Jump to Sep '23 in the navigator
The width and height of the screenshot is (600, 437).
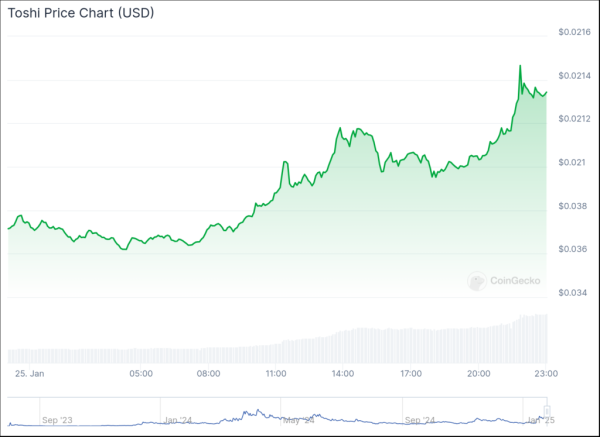click(x=56, y=420)
